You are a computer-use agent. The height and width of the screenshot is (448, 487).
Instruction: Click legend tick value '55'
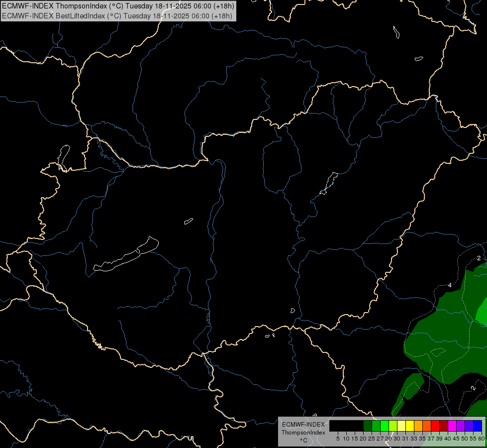(x=473, y=439)
